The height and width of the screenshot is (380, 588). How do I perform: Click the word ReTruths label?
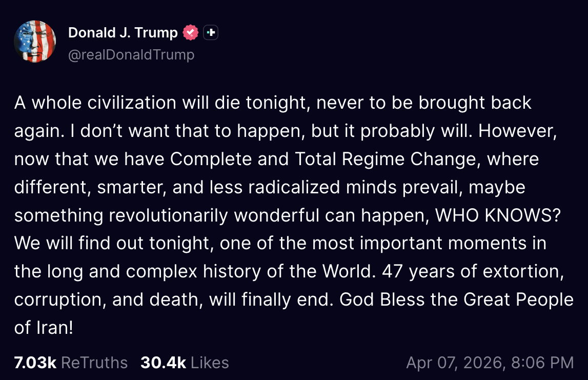point(94,363)
